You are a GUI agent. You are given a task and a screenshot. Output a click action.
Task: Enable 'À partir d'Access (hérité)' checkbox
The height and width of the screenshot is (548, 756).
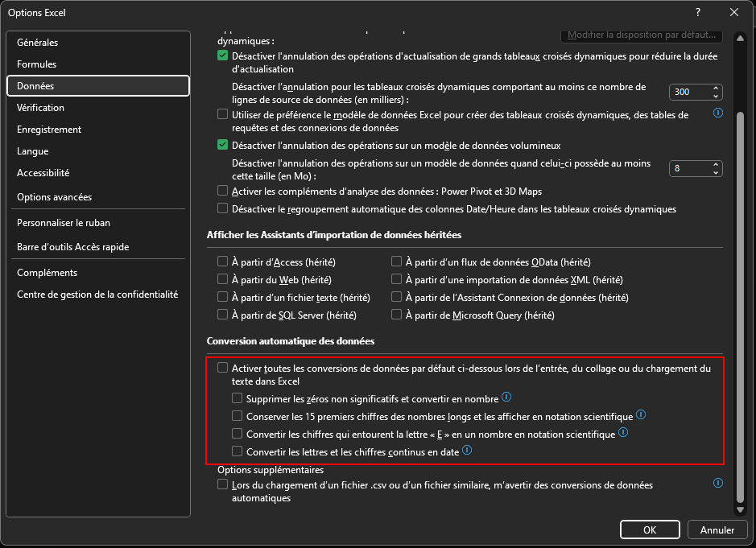pos(223,262)
